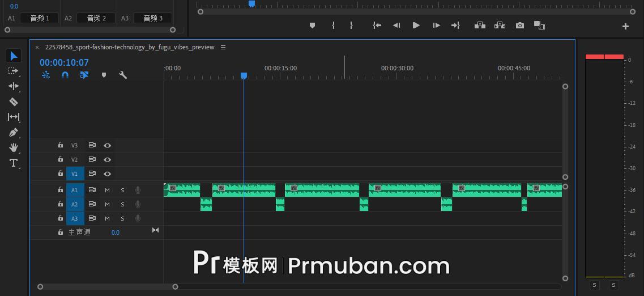Open Button Editor plus icon
The image size is (644, 296).
[625, 26]
